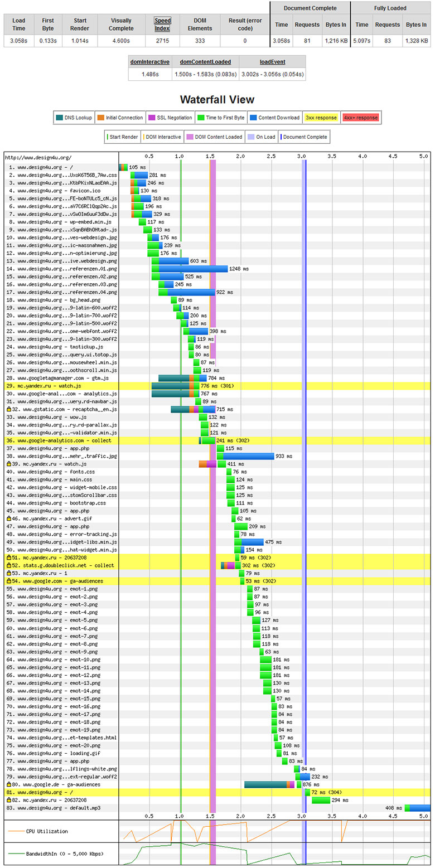Select row 55 emot-1.png request
This screenshot has width=435, height=868.
[52, 589]
